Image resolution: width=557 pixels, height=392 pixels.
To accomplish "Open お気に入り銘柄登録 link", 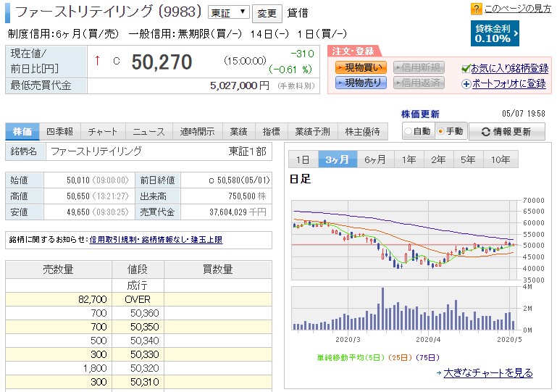I will coord(509,69).
